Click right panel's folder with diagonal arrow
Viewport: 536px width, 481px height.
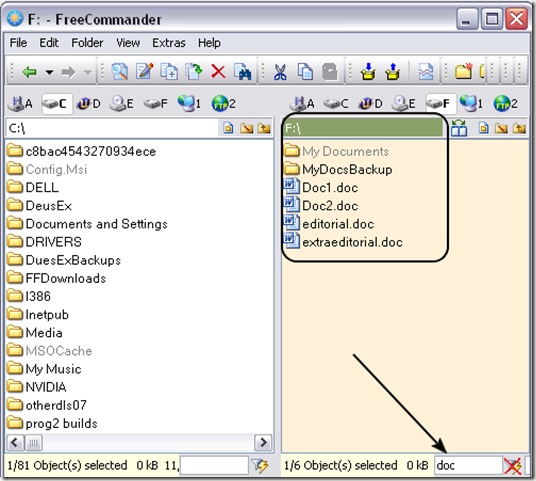pos(501,128)
